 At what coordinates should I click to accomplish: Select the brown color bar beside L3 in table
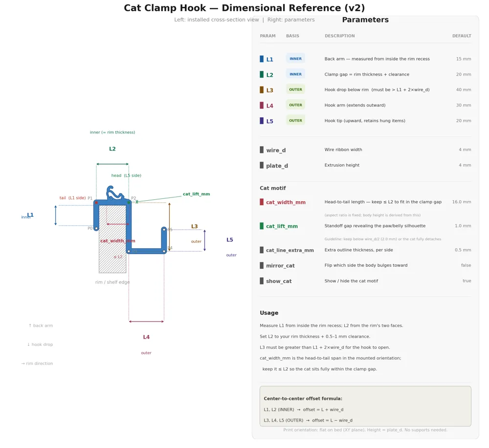click(x=262, y=90)
